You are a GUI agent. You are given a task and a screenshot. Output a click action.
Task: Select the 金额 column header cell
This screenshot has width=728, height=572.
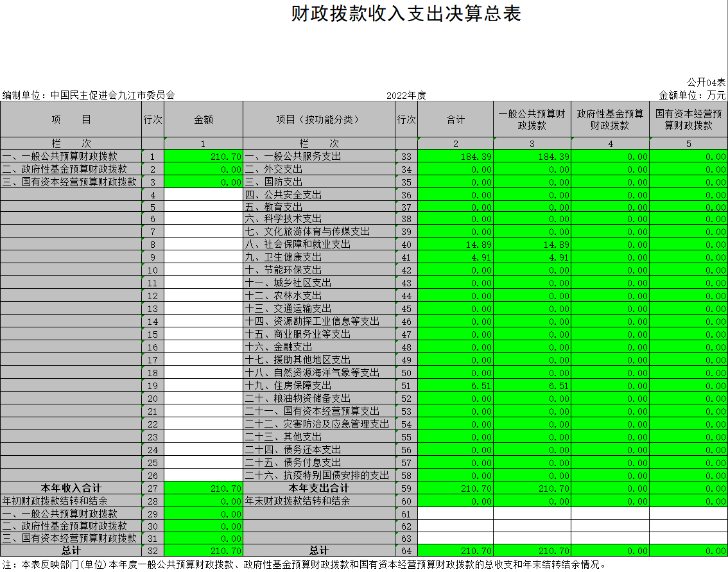point(204,119)
